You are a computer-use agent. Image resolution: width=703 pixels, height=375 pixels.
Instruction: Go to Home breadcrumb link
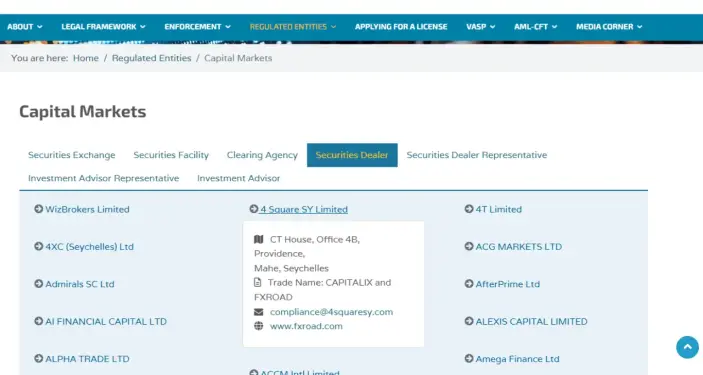(x=86, y=58)
